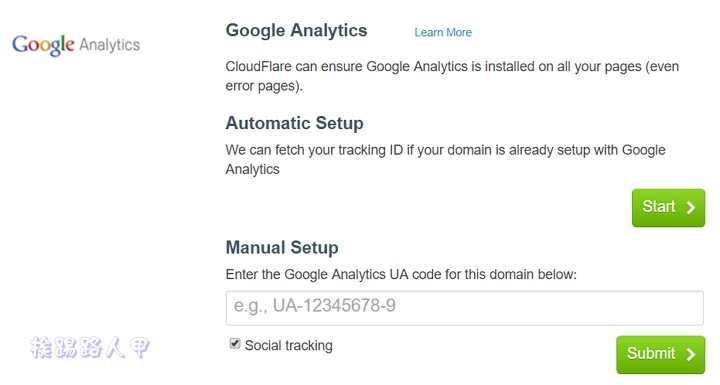Focus the UA code input field
720x385 pixels.
(x=465, y=308)
